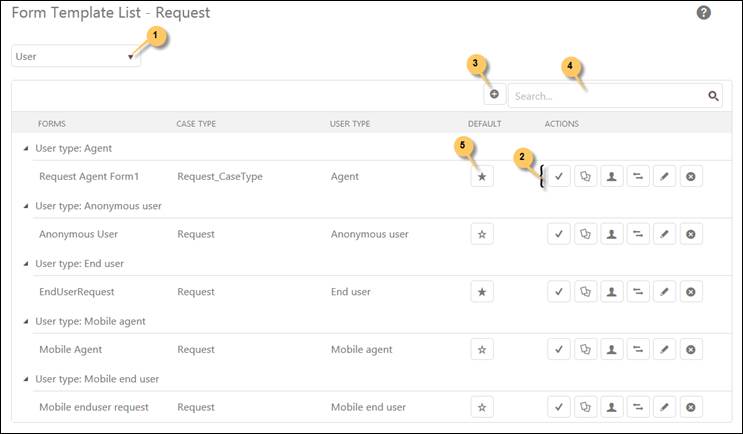Viewport: 743px width, 434px height.
Task: Click the pencil edit icon for EndUserRequest
Action: pyautogui.click(x=664, y=292)
